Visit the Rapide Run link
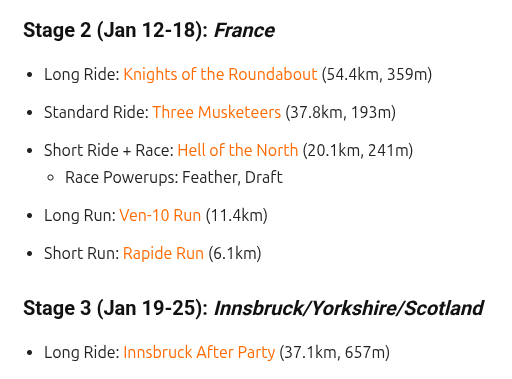The width and height of the screenshot is (512, 379). [163, 253]
